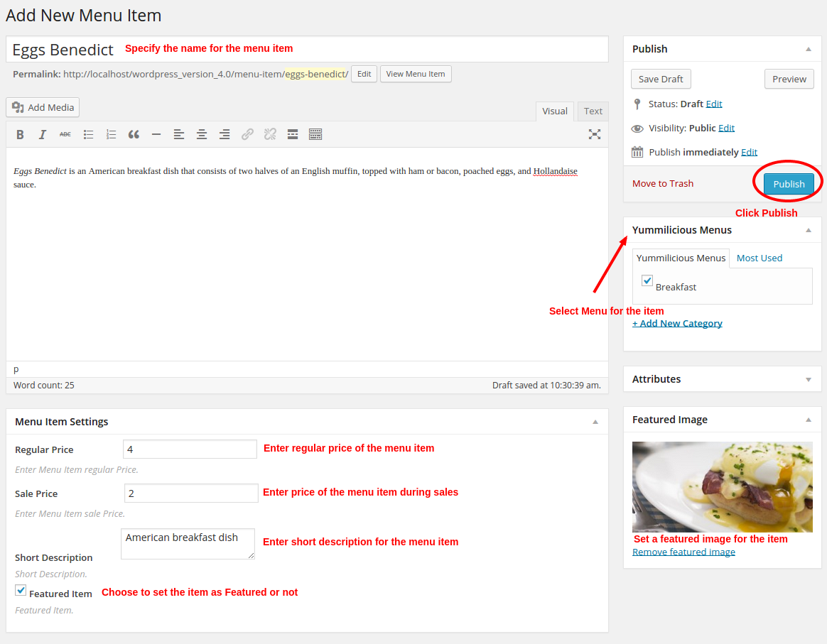Insert a bulleted list
This screenshot has height=644, width=827.
pyautogui.click(x=88, y=134)
